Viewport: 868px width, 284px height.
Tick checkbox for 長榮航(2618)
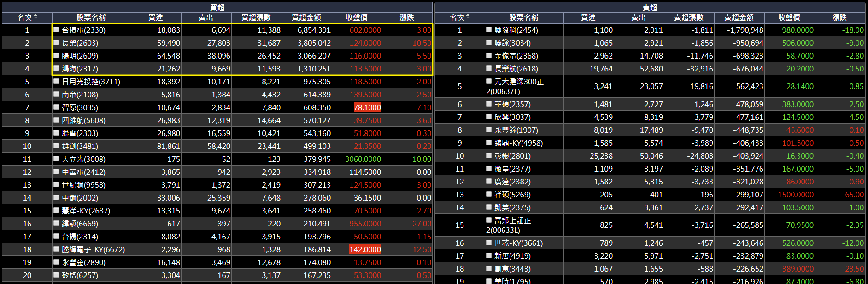click(489, 68)
